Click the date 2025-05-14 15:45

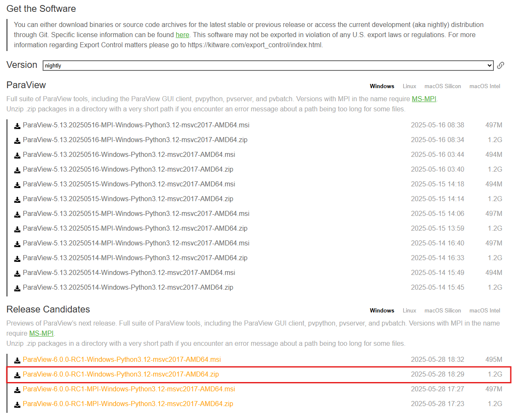[x=437, y=287]
